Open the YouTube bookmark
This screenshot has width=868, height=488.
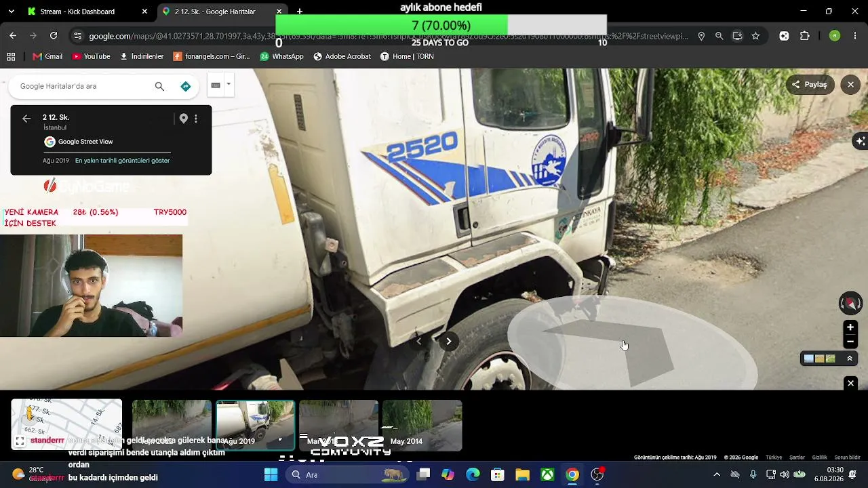tap(91, 56)
